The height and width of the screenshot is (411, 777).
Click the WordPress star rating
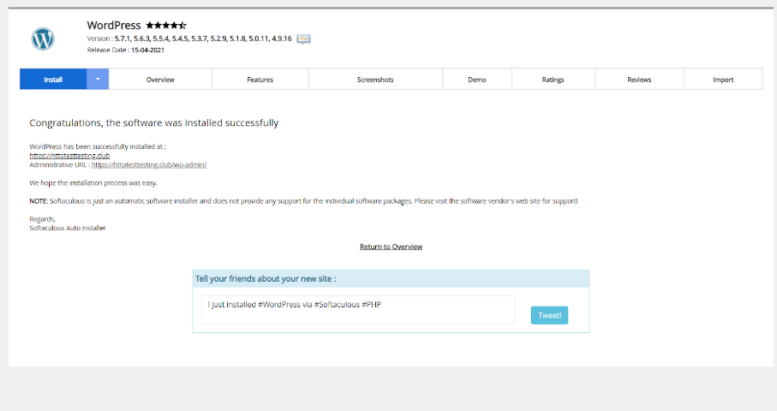(x=166, y=24)
